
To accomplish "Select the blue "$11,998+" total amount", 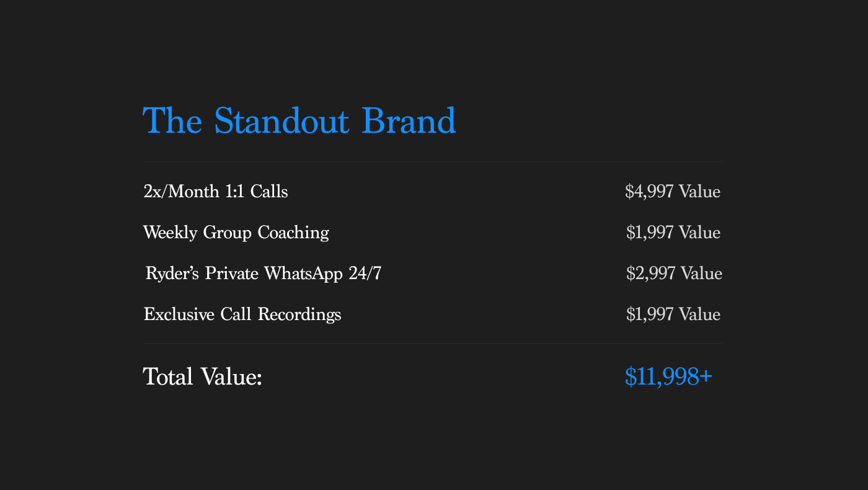I will [x=668, y=376].
